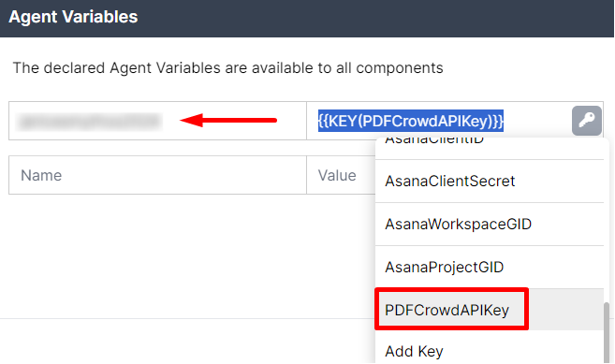Click the dark header bar's empty area
This screenshot has width=615, height=364.
[373, 18]
